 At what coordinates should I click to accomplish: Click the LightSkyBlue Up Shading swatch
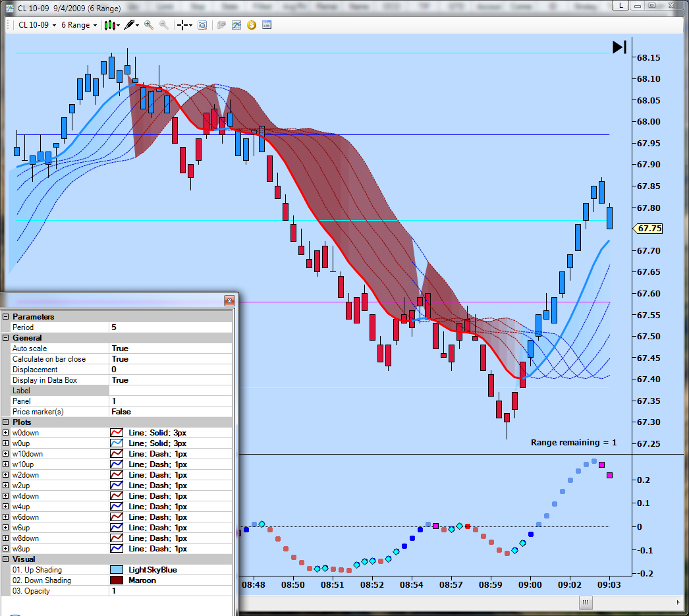117,570
